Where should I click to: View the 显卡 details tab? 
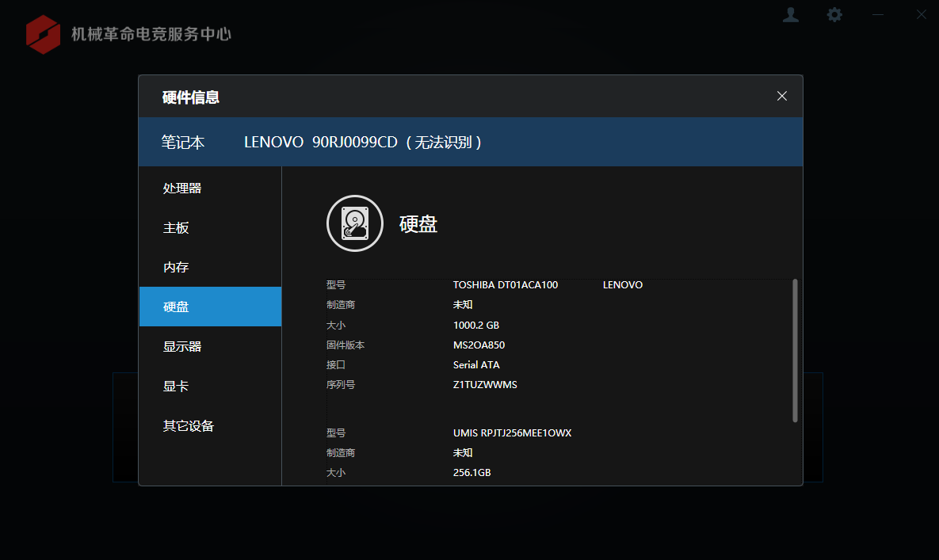tap(210, 386)
